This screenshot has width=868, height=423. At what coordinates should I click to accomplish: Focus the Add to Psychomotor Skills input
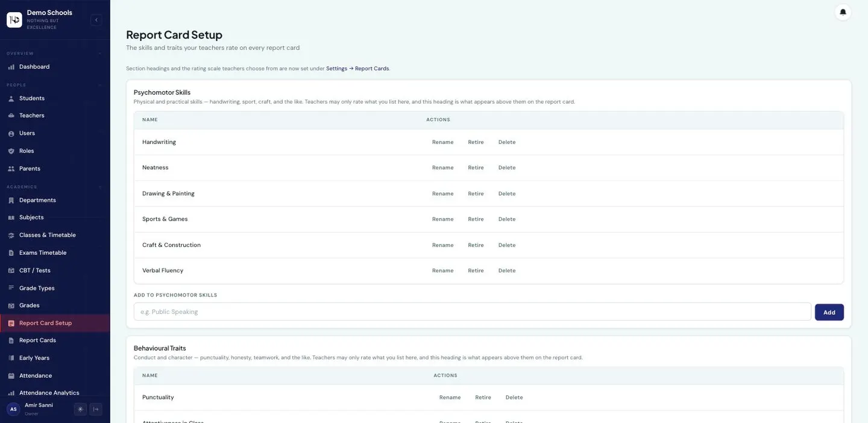472,312
